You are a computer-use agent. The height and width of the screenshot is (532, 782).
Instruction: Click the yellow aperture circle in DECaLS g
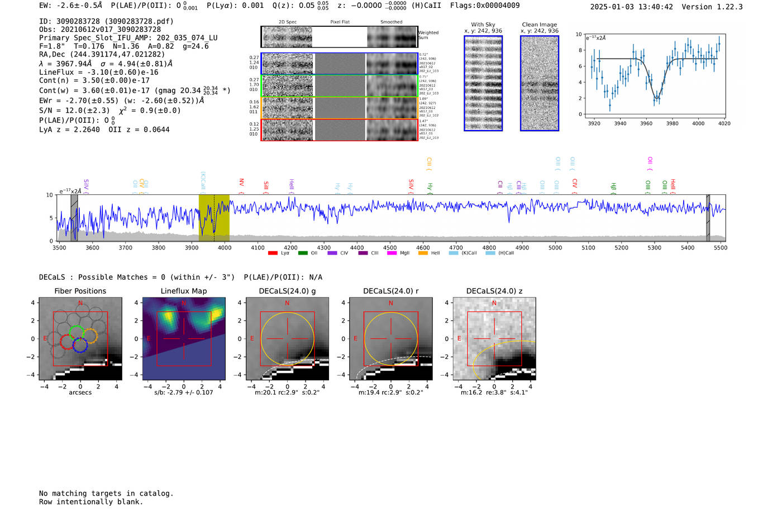(288, 339)
